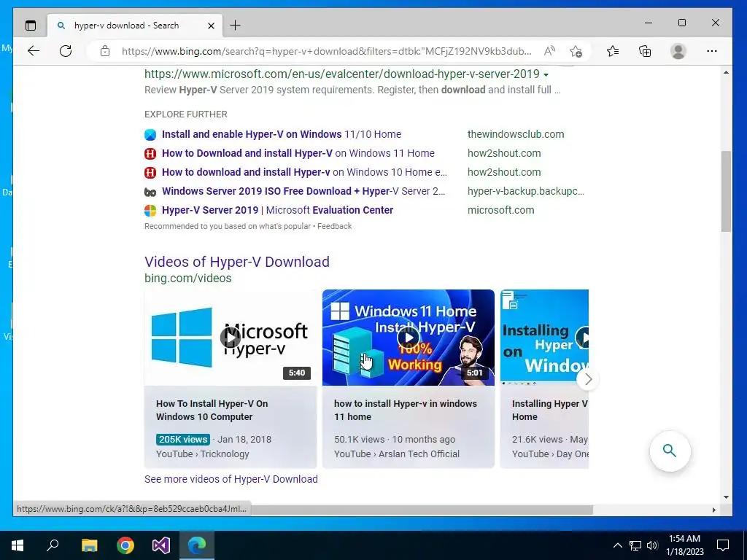Open the Edge profile avatar

point(678,51)
